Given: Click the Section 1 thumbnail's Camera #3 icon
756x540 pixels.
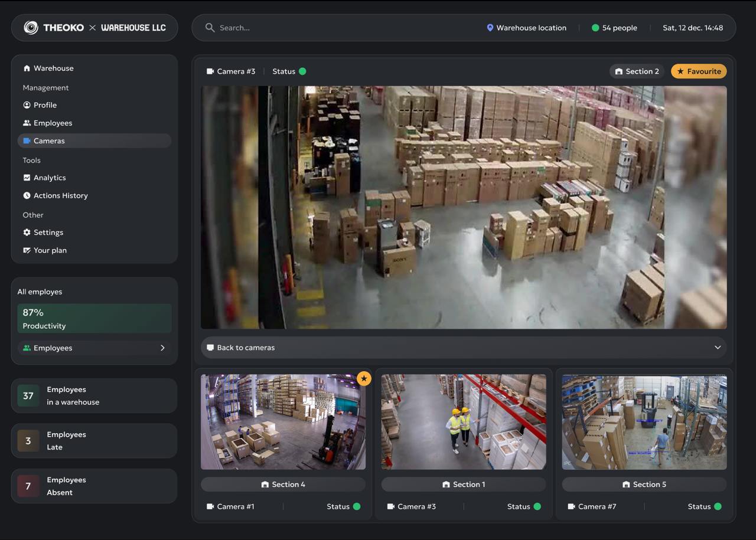Looking at the screenshot, I should coord(390,506).
